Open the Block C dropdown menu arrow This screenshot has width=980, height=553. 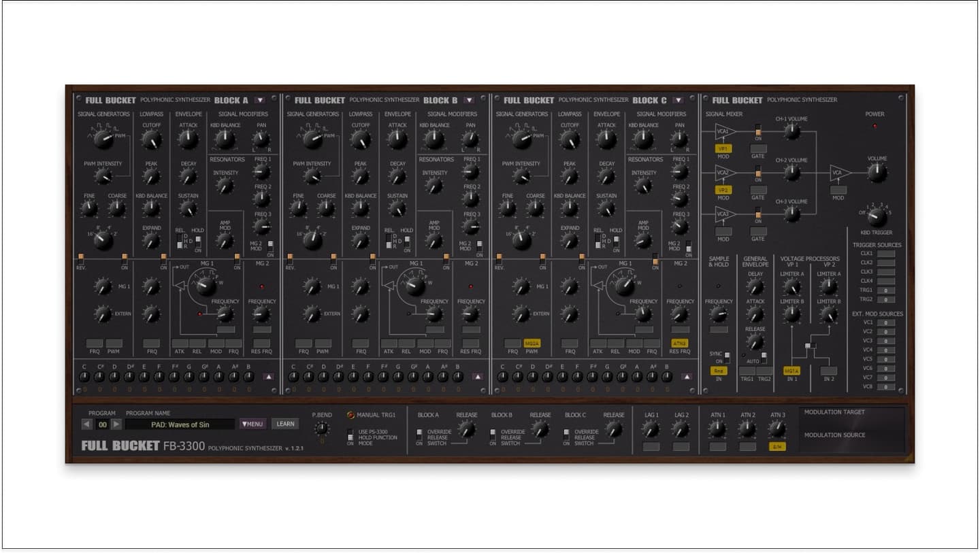pyautogui.click(x=678, y=100)
